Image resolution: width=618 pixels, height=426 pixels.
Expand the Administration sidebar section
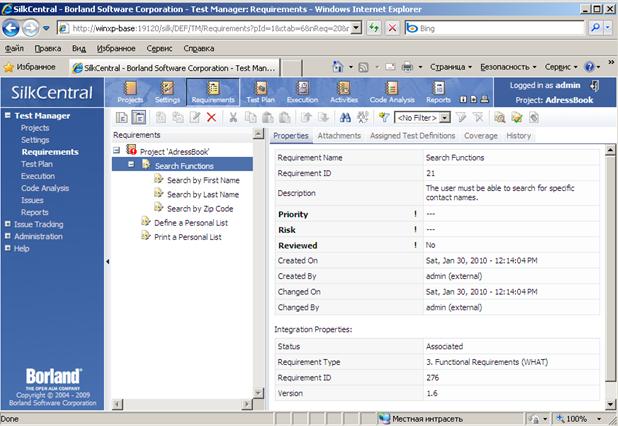click(7, 236)
